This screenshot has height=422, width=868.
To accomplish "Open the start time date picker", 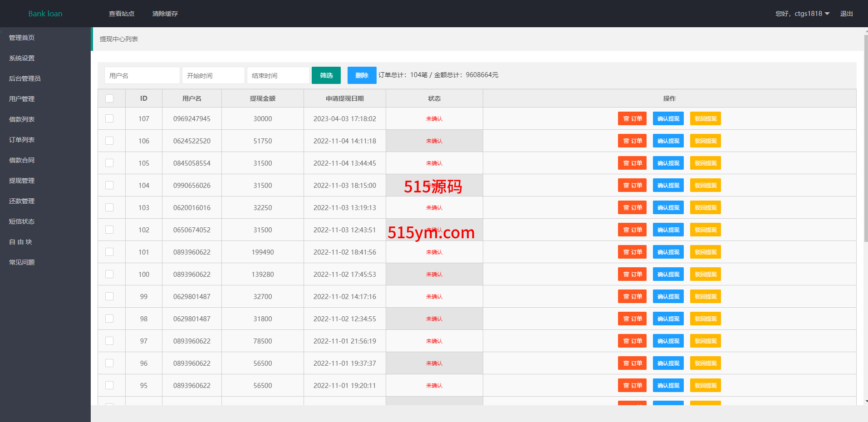I will pyautogui.click(x=213, y=75).
